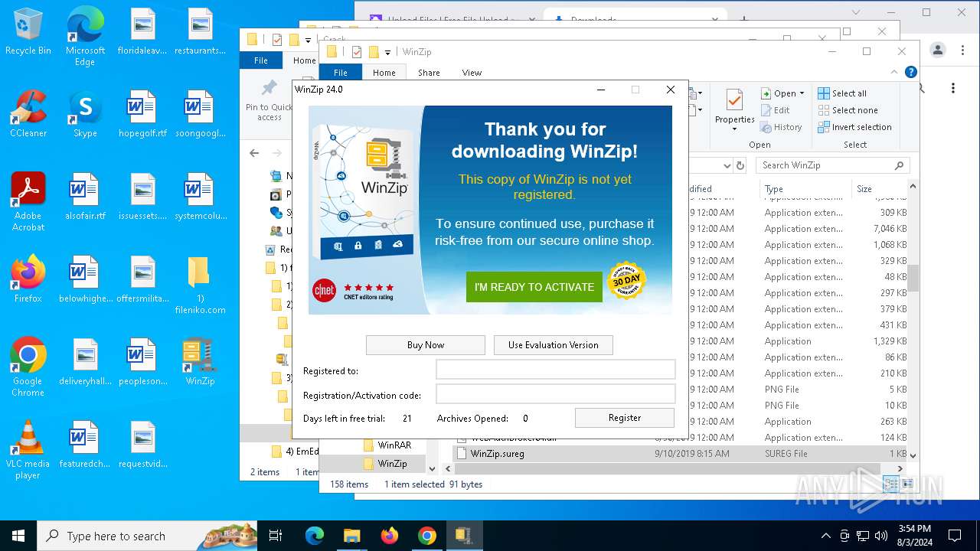The width and height of the screenshot is (980, 551).
Task: Expand the Open dropdown arrow in ribbon
Action: tap(802, 93)
